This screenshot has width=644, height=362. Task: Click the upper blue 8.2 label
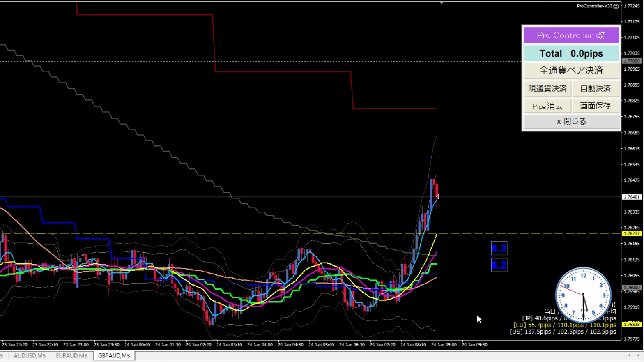coord(499,248)
